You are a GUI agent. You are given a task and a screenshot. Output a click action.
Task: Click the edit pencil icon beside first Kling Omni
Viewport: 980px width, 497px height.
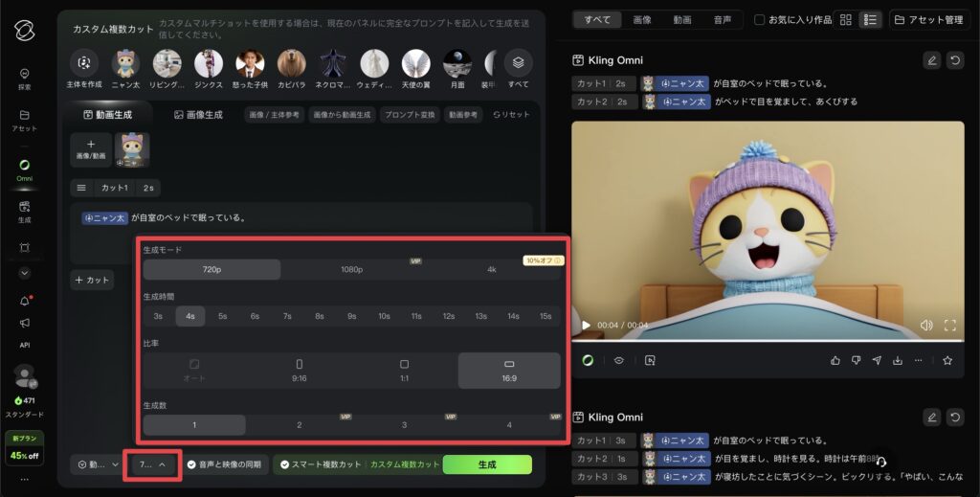coord(931,60)
